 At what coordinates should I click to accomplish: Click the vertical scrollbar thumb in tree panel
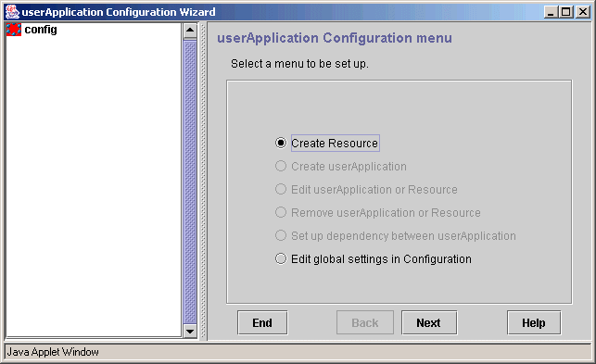(x=190, y=182)
